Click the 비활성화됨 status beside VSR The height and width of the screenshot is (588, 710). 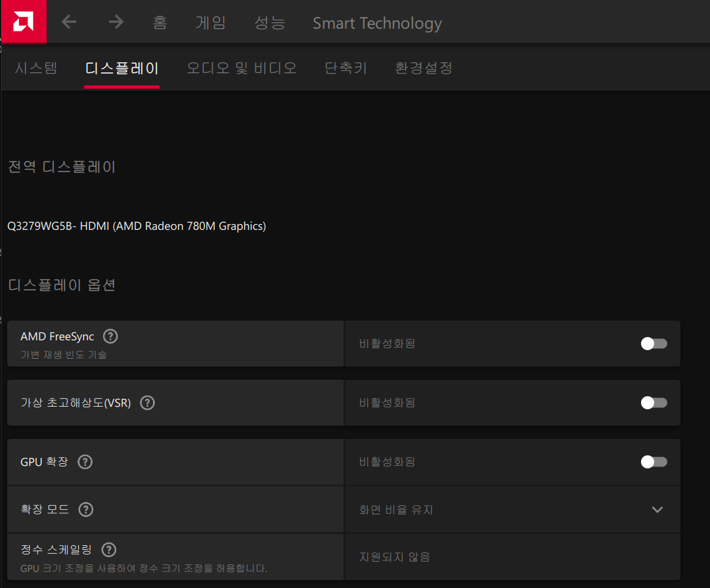[387, 403]
